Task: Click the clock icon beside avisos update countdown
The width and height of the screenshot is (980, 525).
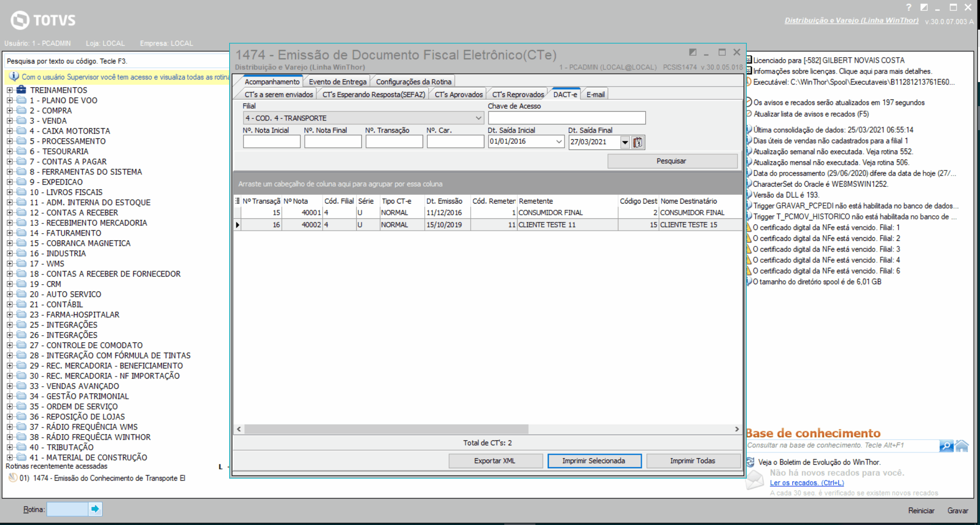Action: tap(749, 103)
